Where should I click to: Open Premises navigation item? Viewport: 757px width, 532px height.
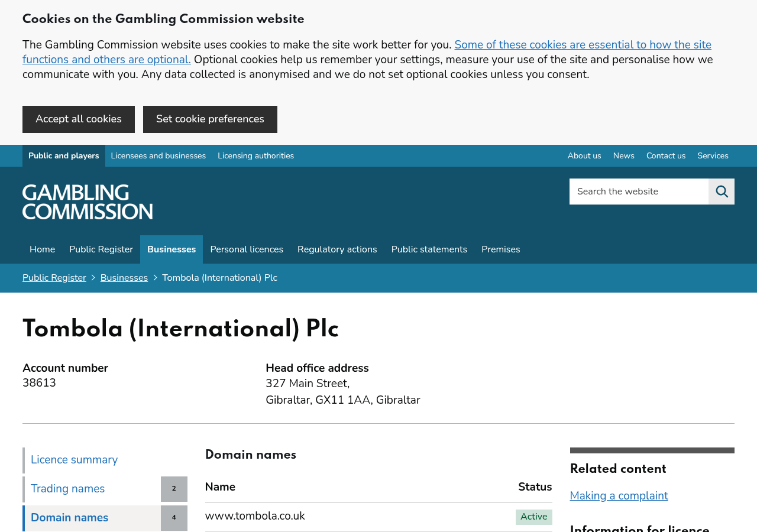coord(501,249)
